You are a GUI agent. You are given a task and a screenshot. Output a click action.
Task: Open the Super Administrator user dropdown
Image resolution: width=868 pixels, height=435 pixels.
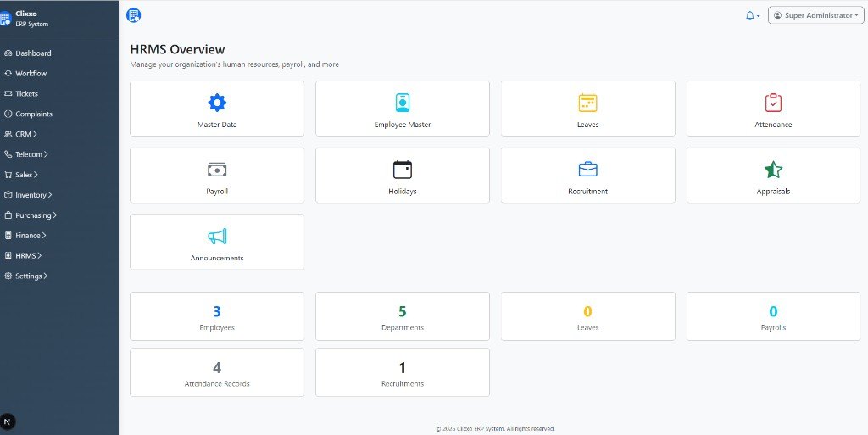click(x=816, y=15)
